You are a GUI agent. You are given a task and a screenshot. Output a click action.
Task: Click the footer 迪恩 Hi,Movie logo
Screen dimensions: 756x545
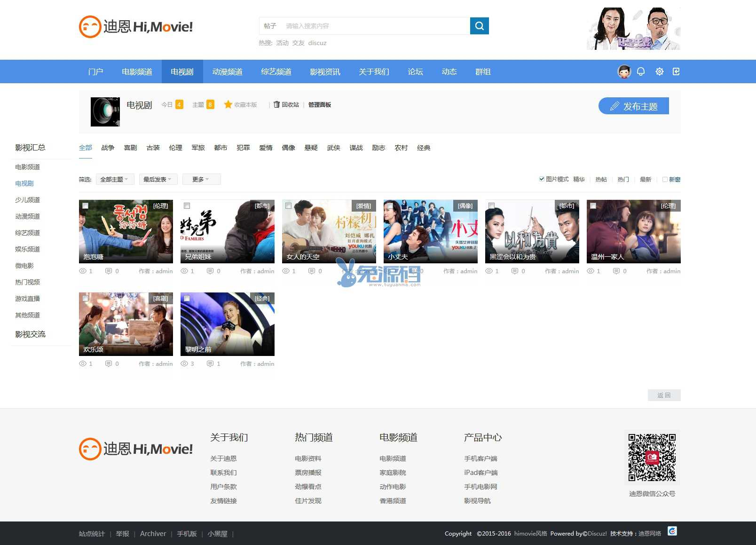point(136,449)
